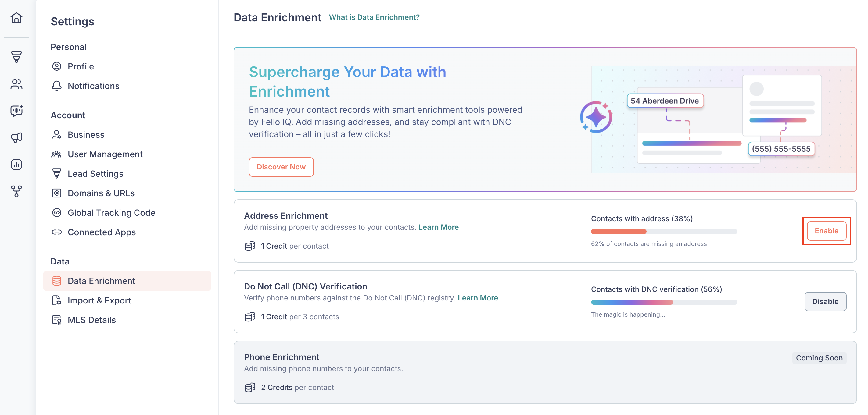Screen dimensions: 868x415
Task: Click '62% of contacts are missing an address'
Action: coord(649,244)
